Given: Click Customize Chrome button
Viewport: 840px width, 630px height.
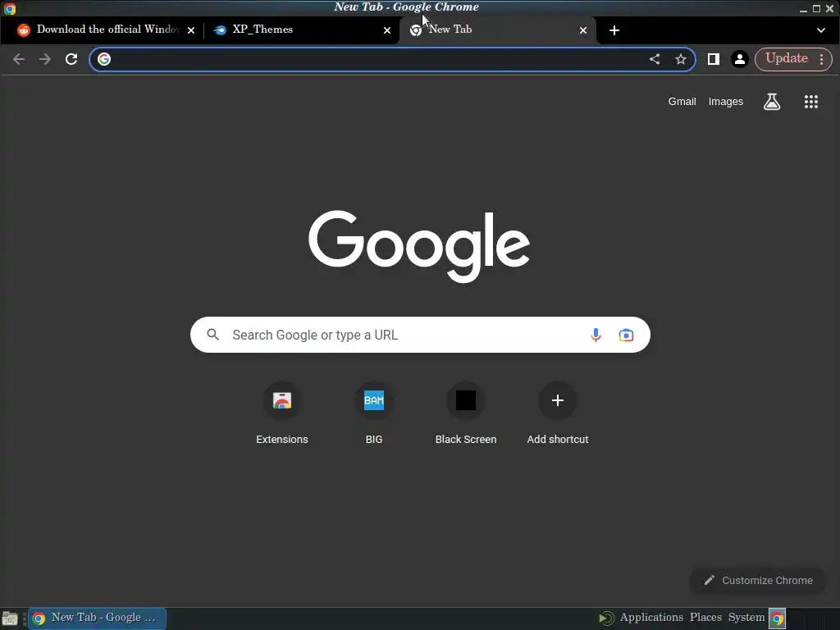Looking at the screenshot, I should coord(757,581).
